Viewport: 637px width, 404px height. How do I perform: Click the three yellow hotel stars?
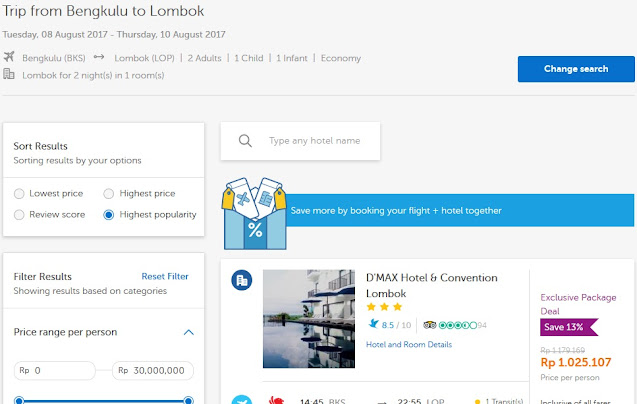(384, 307)
